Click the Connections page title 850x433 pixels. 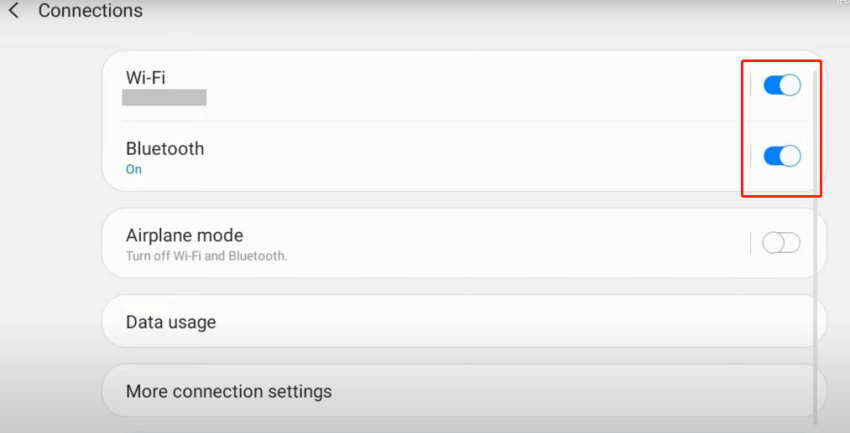click(x=90, y=12)
